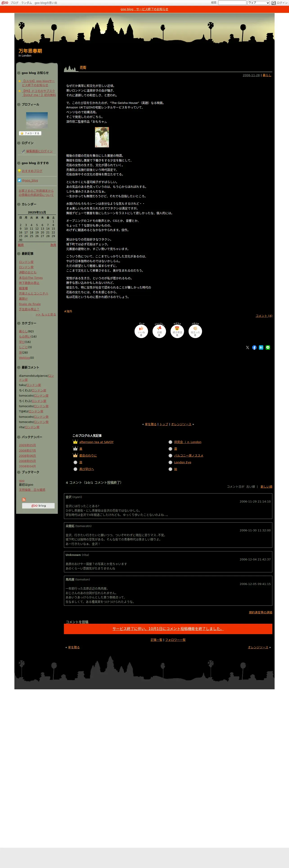Open the トップ link in the post navigation
The image size is (289, 868).
[164, 424]
